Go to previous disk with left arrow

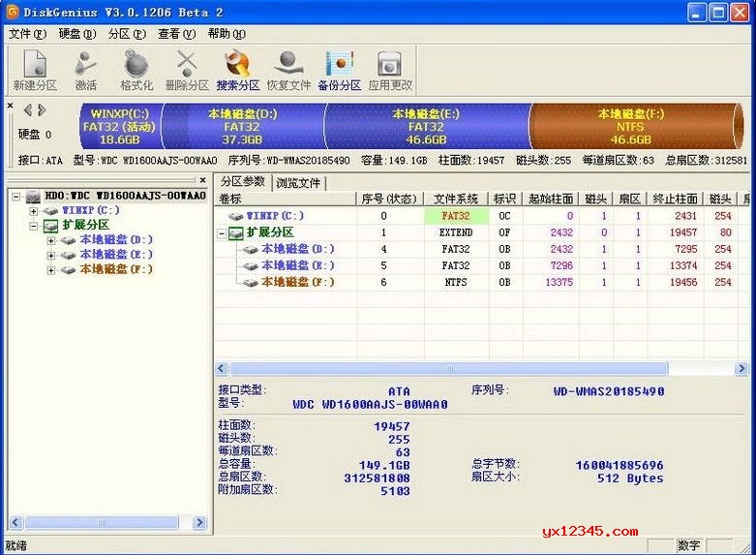coord(28,110)
